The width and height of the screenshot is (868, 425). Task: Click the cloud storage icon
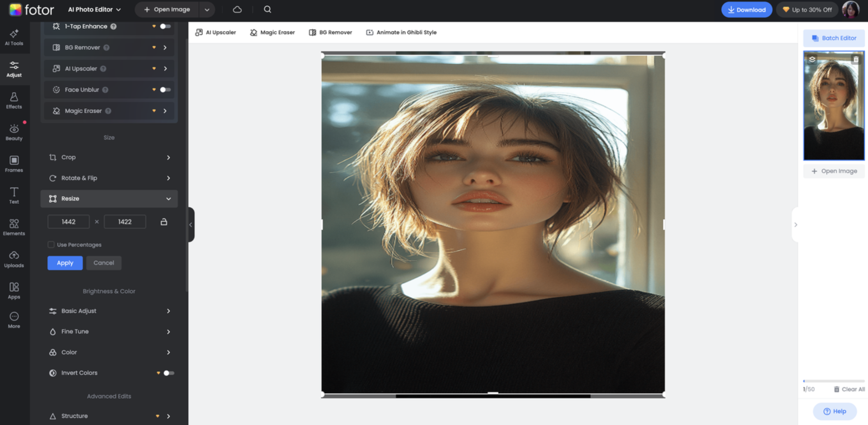[237, 9]
